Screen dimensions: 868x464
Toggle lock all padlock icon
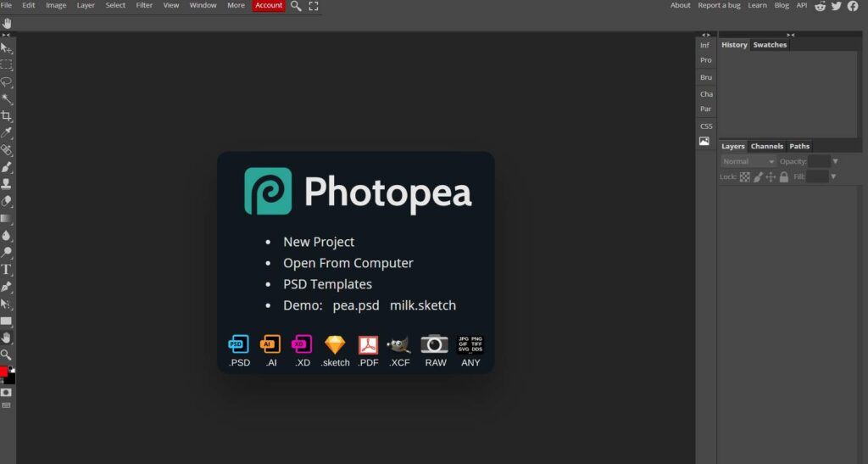[x=784, y=177]
